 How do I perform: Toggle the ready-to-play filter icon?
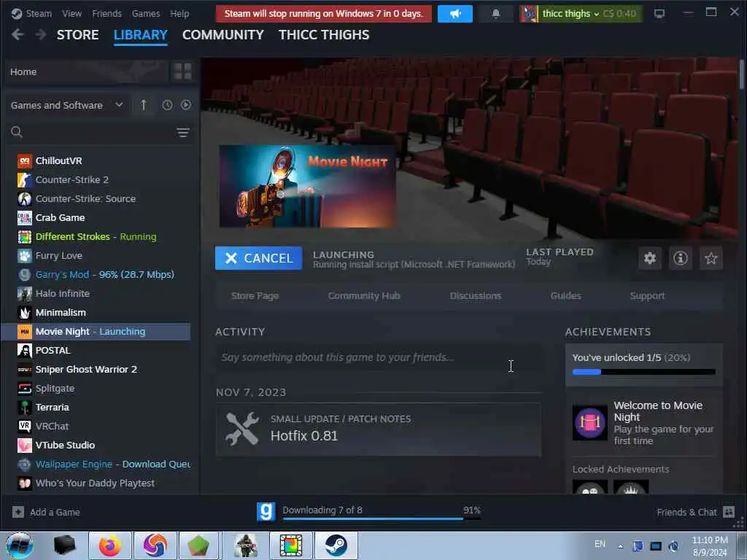coord(186,105)
